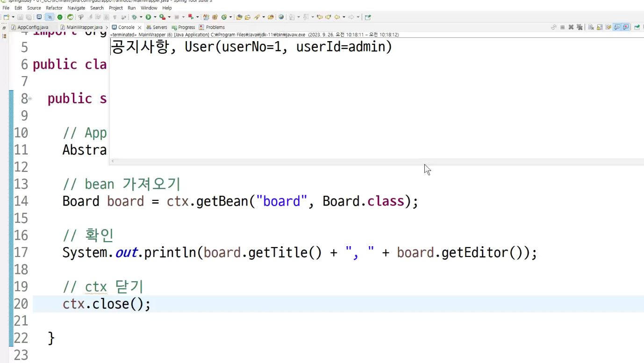Expand the Debug configurations dropdown arrow
Viewport: 644px width, 363px height.
(141, 17)
